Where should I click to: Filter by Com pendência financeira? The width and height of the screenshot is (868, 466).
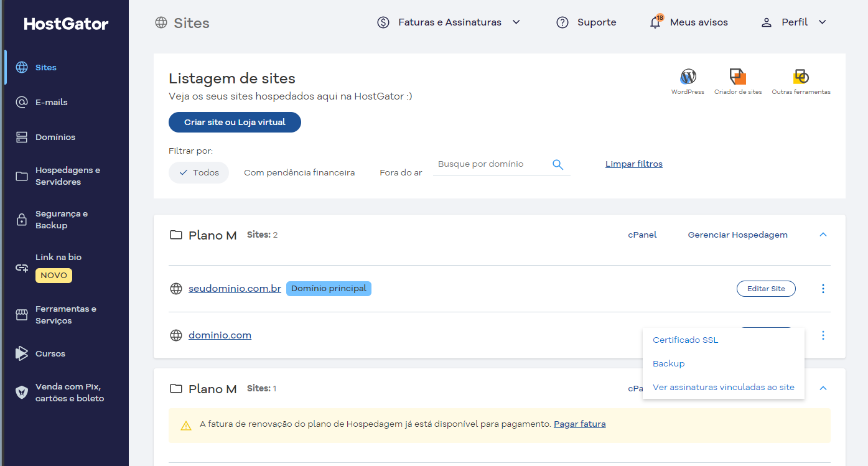coord(299,172)
